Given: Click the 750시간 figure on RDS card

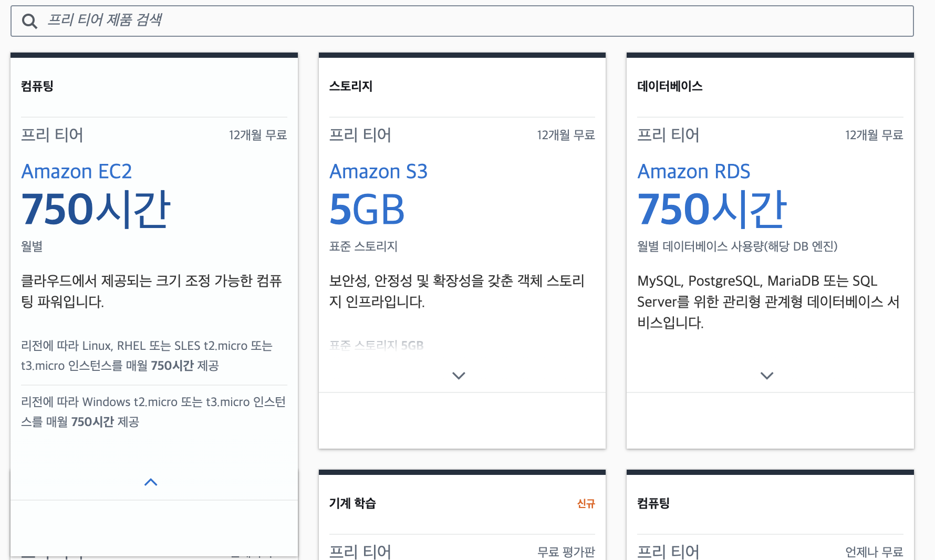Looking at the screenshot, I should (712, 210).
